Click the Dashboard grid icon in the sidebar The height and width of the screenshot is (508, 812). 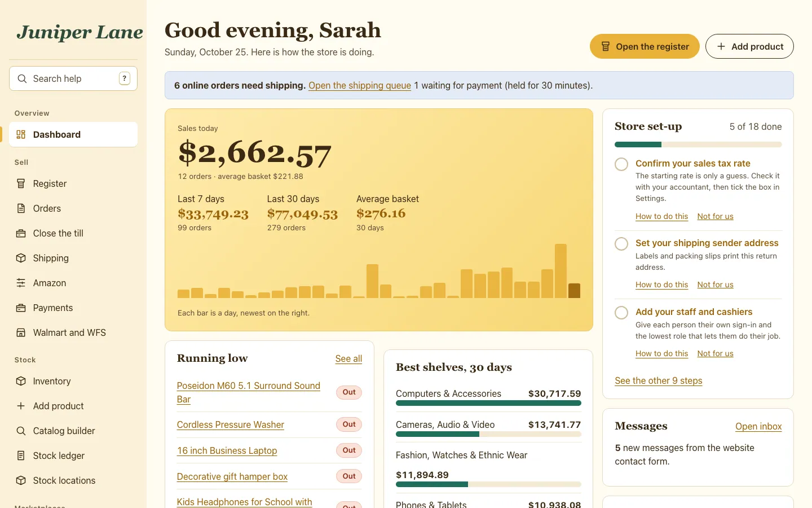point(21,134)
